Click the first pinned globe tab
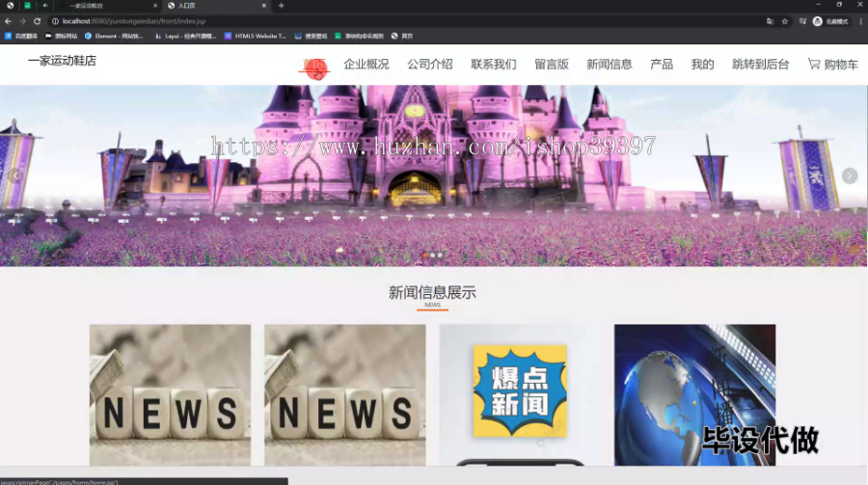This screenshot has height=485, width=868. (10, 6)
